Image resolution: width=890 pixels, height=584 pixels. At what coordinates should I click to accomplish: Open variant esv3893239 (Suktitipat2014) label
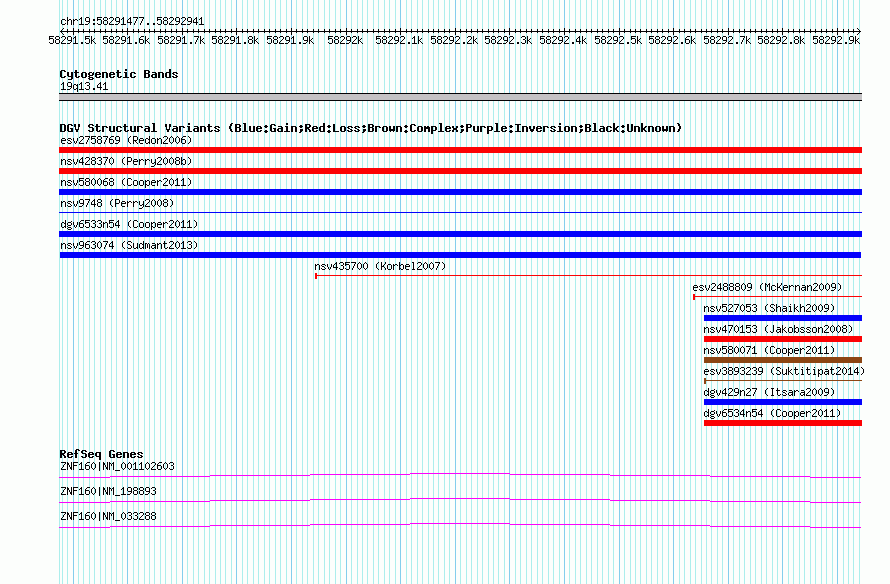tap(784, 371)
